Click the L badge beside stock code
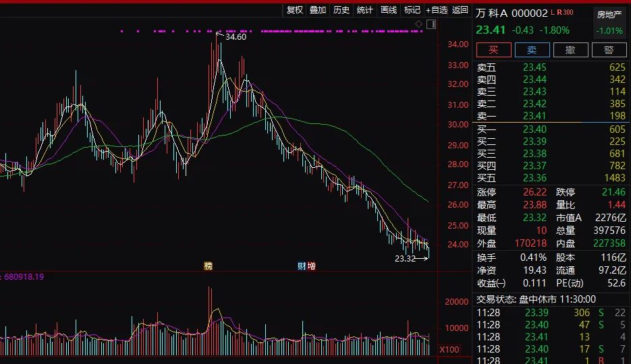631x364 pixels. 553,12
